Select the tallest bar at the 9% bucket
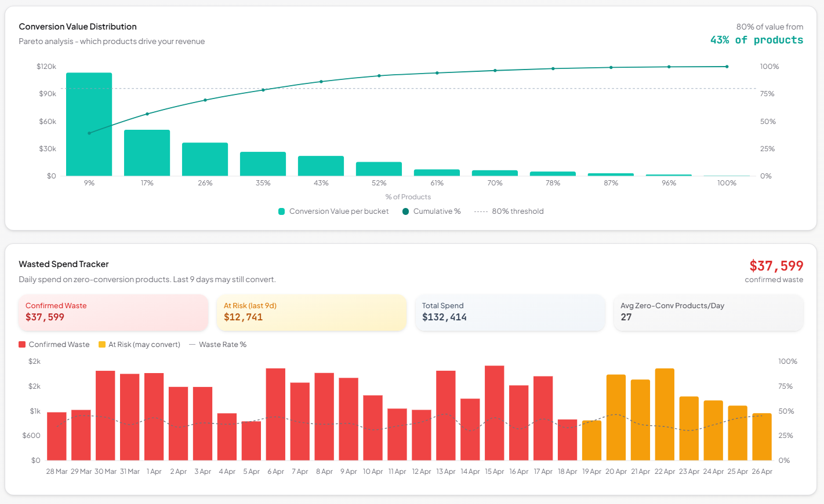This screenshot has width=824, height=504. click(x=89, y=122)
